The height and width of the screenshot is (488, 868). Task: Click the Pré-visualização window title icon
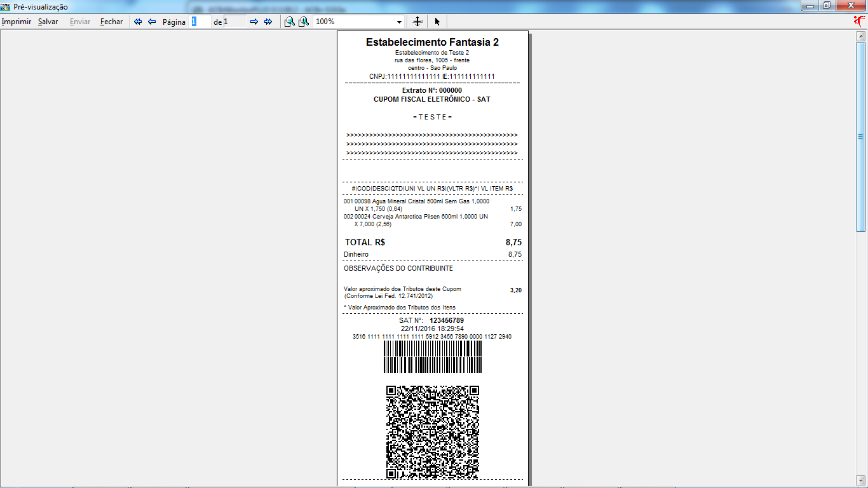click(x=6, y=6)
